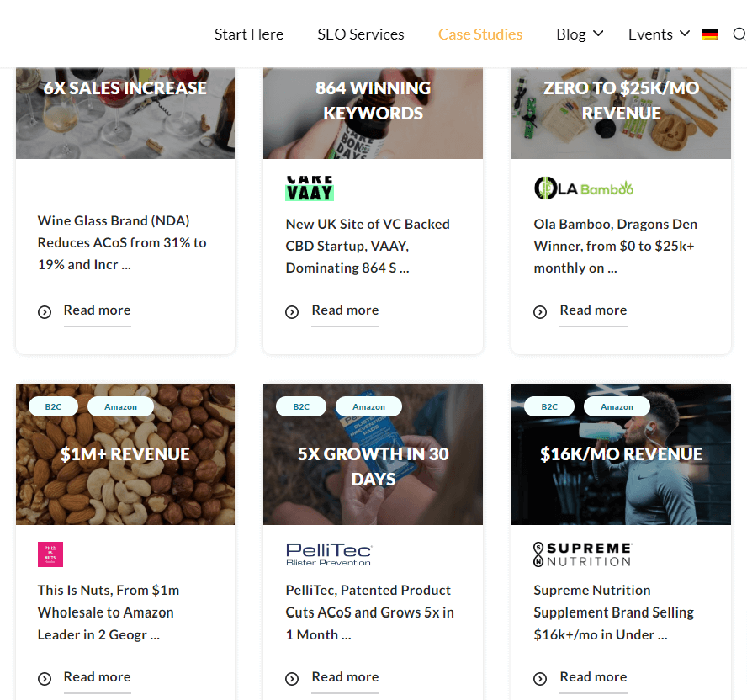The height and width of the screenshot is (700, 747).
Task: Read more about PelliTec
Action: pyautogui.click(x=346, y=677)
